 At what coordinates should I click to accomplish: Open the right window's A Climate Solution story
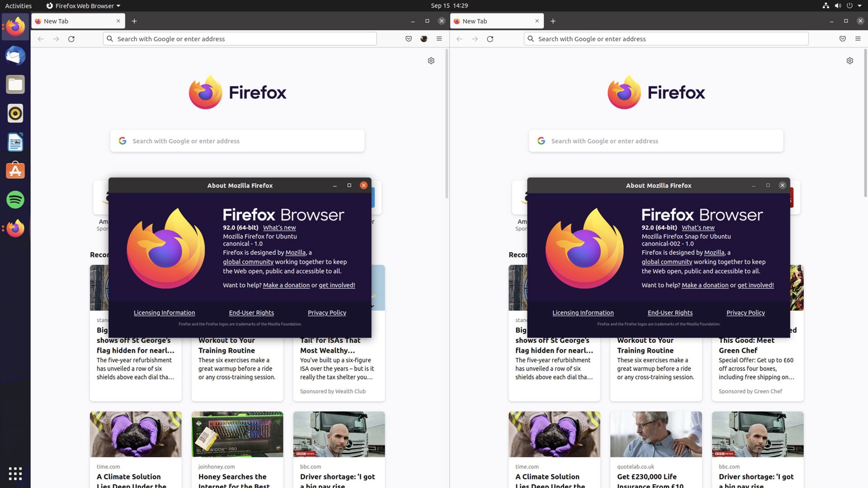[554, 450]
